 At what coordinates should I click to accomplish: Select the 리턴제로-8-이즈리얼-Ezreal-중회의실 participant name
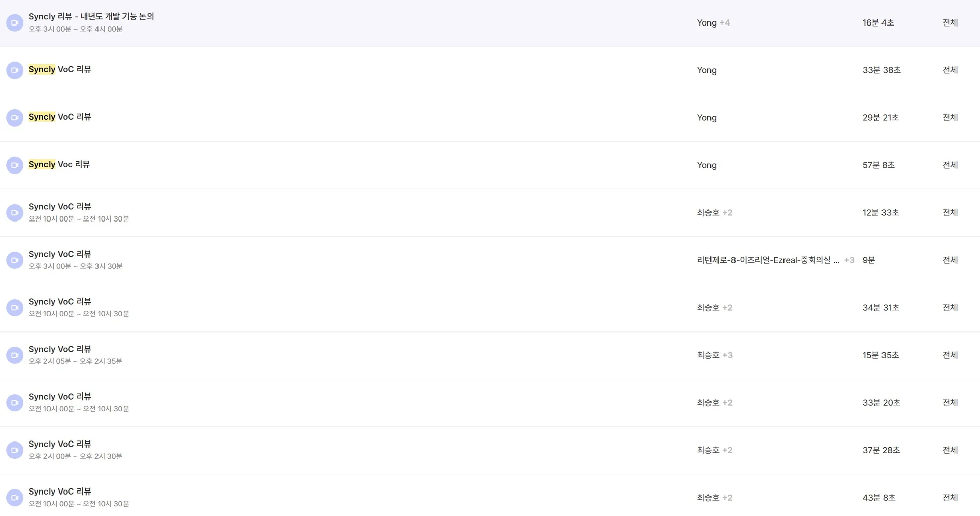[x=767, y=260]
